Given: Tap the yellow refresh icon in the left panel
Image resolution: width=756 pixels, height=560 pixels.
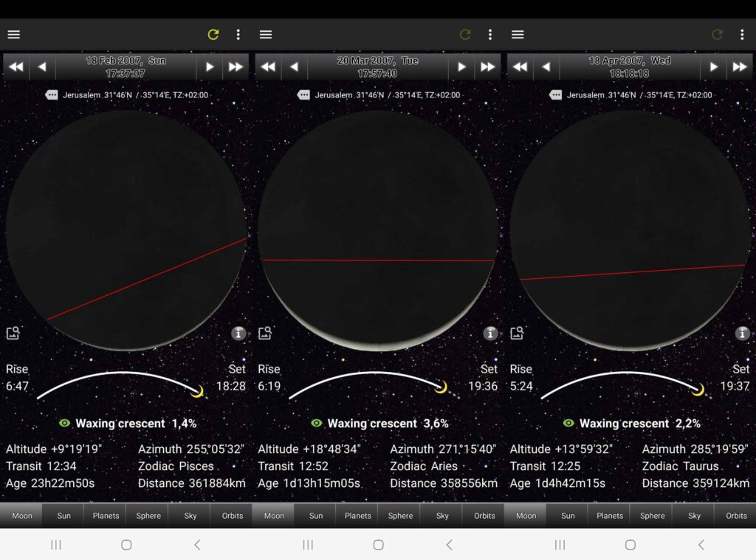Looking at the screenshot, I should click(213, 35).
